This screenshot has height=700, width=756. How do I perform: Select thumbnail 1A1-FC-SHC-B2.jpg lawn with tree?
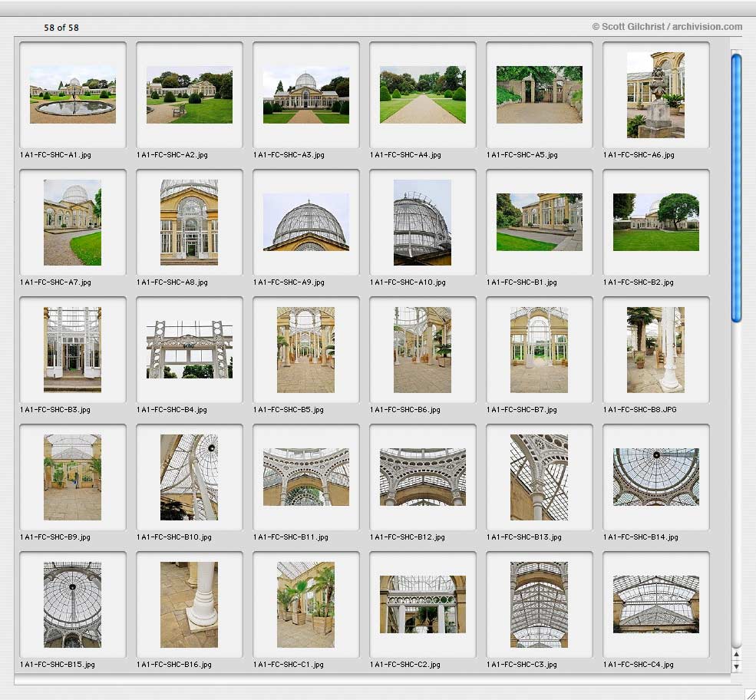[x=656, y=222]
